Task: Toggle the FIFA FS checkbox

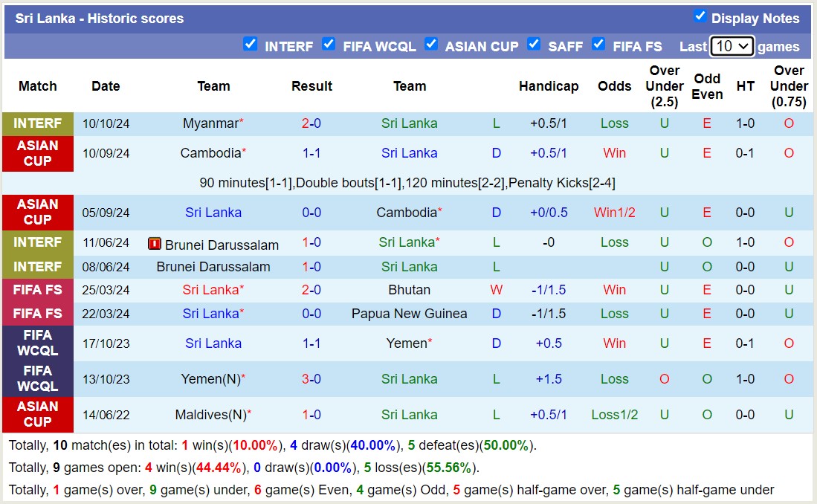Action: pyautogui.click(x=598, y=45)
